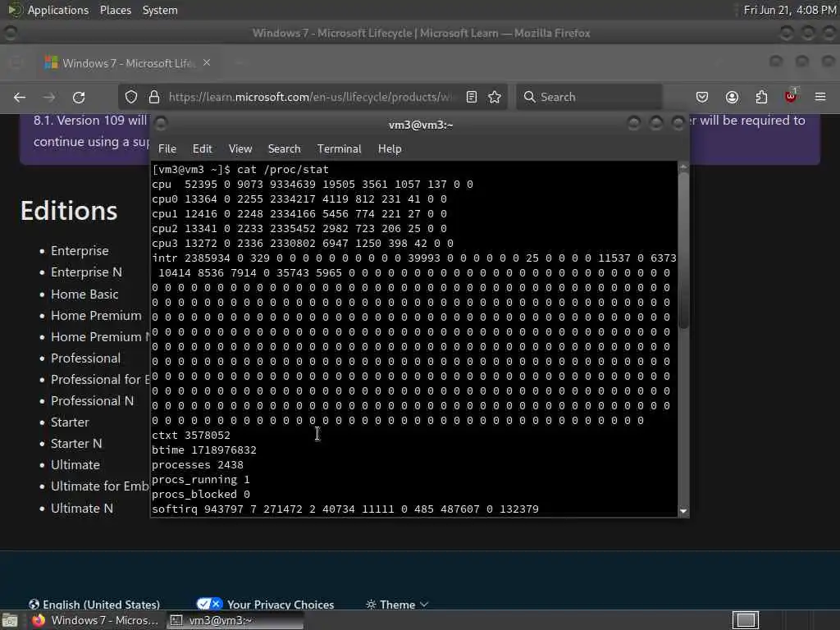
Task: Click the red uBlock extension icon
Action: pos(791,96)
